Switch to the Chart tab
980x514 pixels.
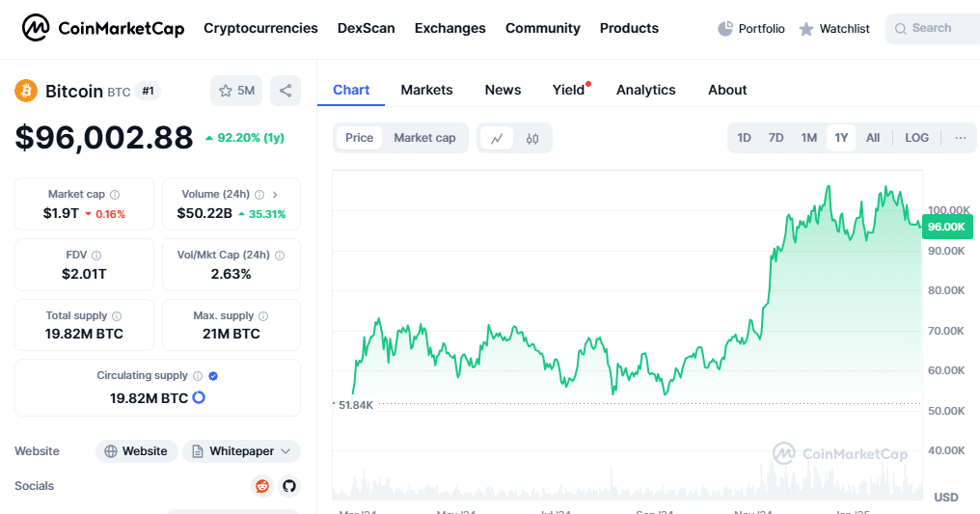[x=351, y=90]
